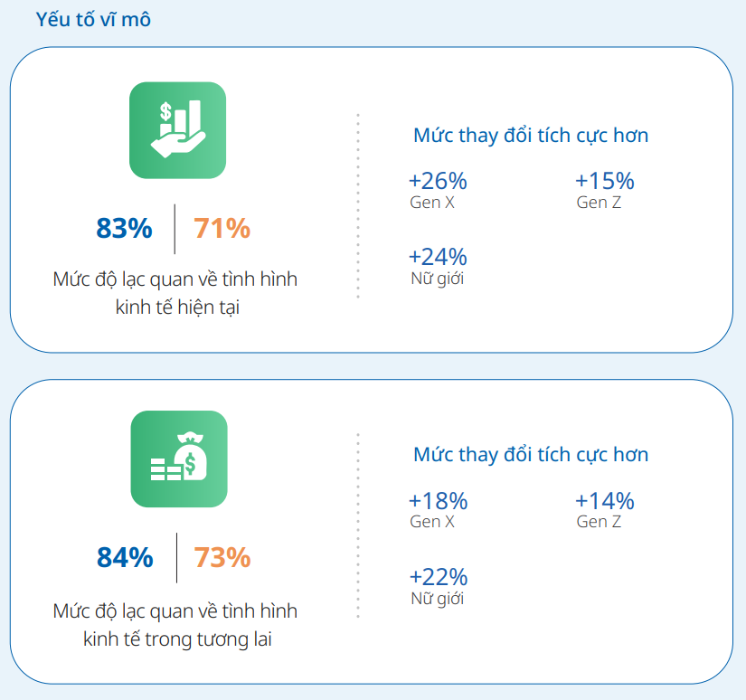This screenshot has height=700, width=746.
Task: Click the +18% Gen X value
Action: tap(438, 501)
